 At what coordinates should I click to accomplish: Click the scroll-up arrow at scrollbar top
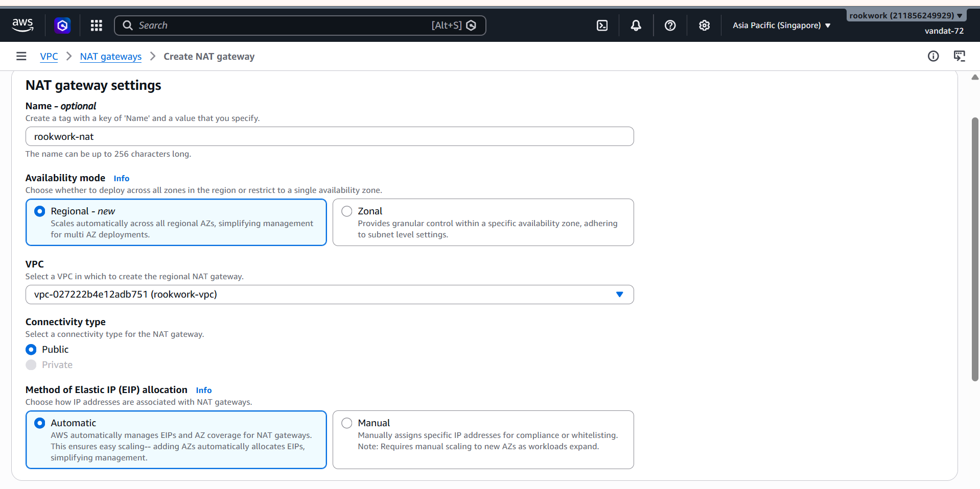[975, 77]
